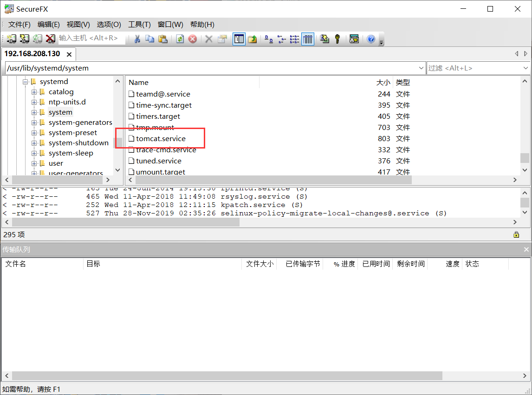Select the system-sleep folder in tree
This screenshot has height=395, width=532.
coord(71,153)
